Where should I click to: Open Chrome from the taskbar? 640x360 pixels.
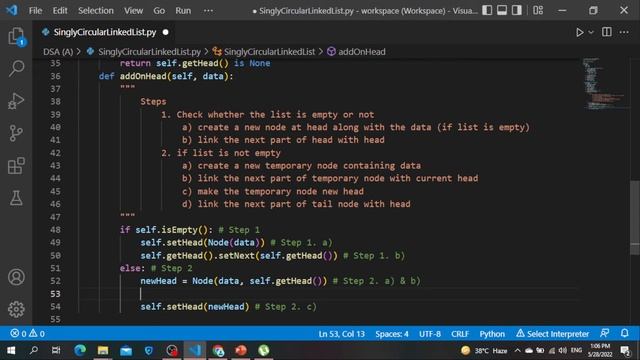(218, 350)
